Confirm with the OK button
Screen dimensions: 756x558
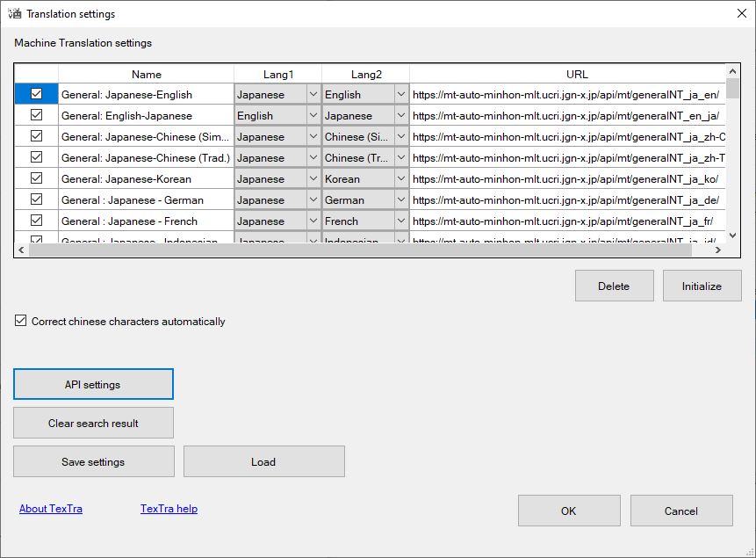569,511
